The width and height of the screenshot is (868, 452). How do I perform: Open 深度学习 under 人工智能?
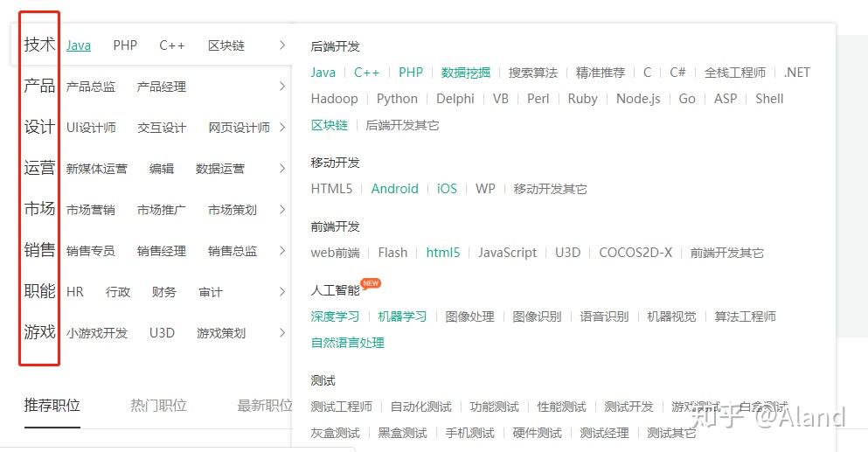point(335,316)
